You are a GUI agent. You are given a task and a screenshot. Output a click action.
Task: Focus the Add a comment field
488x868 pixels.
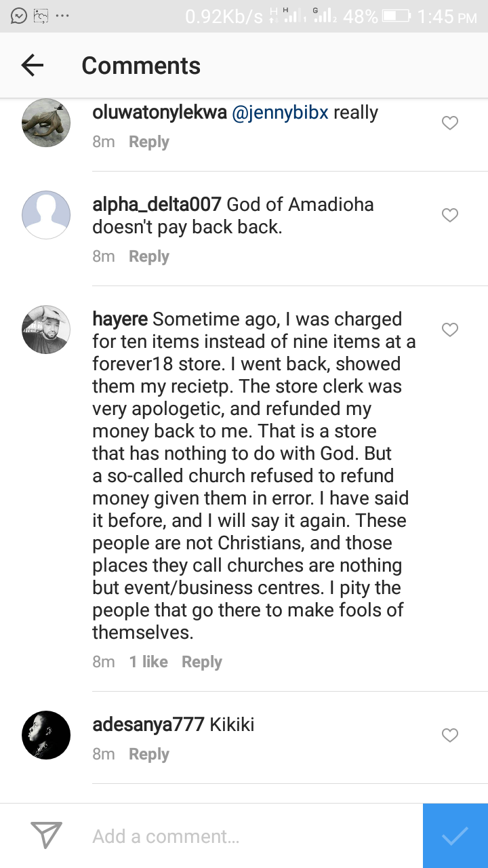click(251, 836)
